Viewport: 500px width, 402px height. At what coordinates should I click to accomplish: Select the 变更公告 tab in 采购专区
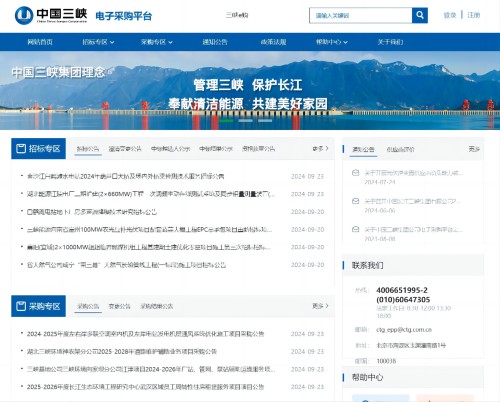pyautogui.click(x=119, y=306)
